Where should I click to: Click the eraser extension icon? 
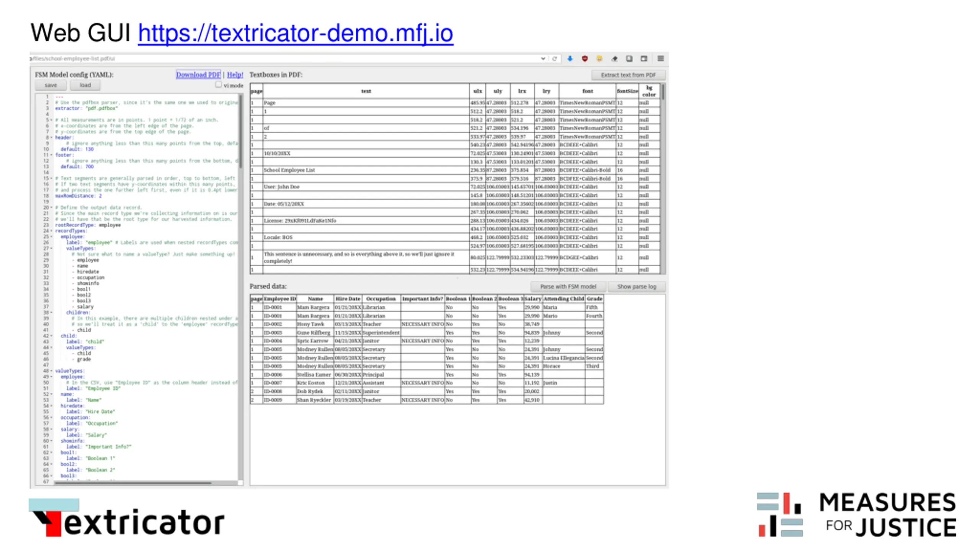tap(614, 59)
